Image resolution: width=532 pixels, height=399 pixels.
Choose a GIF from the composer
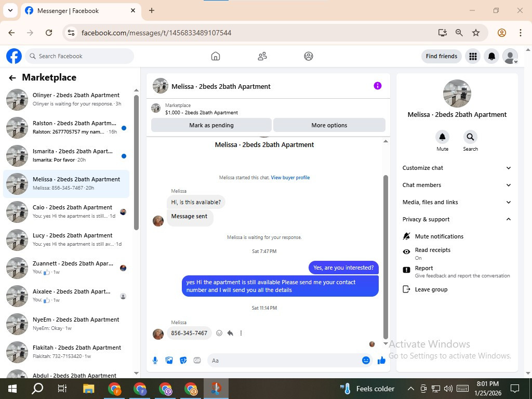tap(197, 361)
